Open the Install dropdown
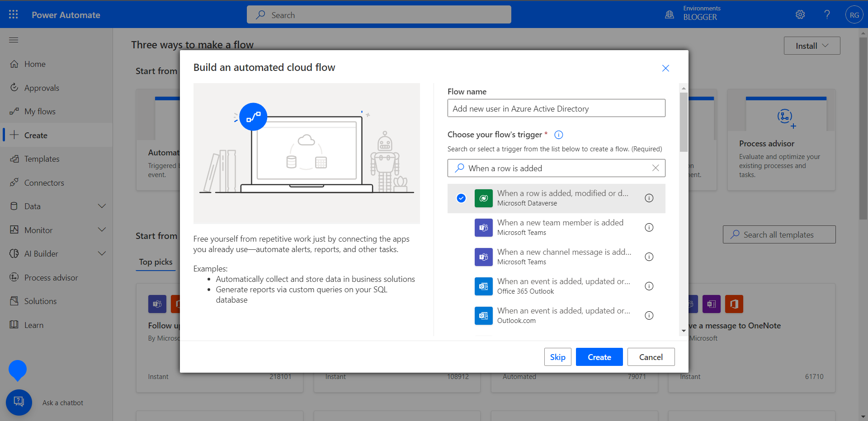Image resolution: width=868 pixels, height=421 pixels. click(812, 46)
